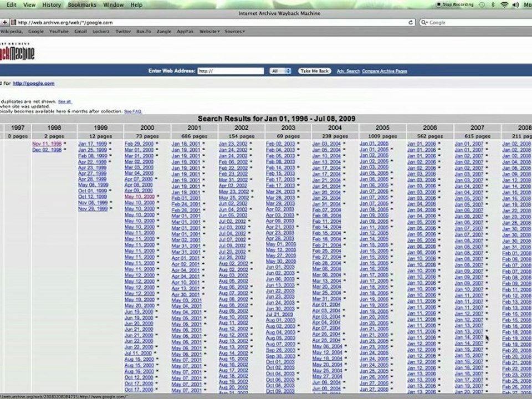Open the Google bookmark in bookmarks bar
Screen dimensions: 532x399
pos(36,31)
